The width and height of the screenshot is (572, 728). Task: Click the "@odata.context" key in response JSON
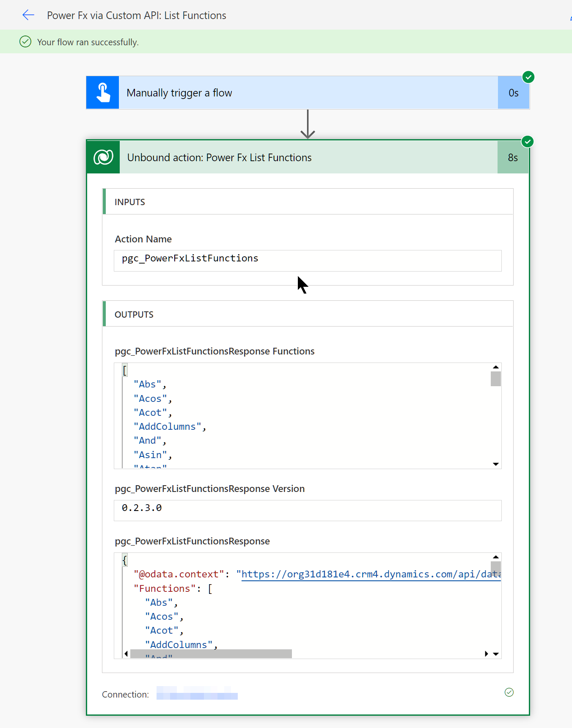click(x=179, y=574)
